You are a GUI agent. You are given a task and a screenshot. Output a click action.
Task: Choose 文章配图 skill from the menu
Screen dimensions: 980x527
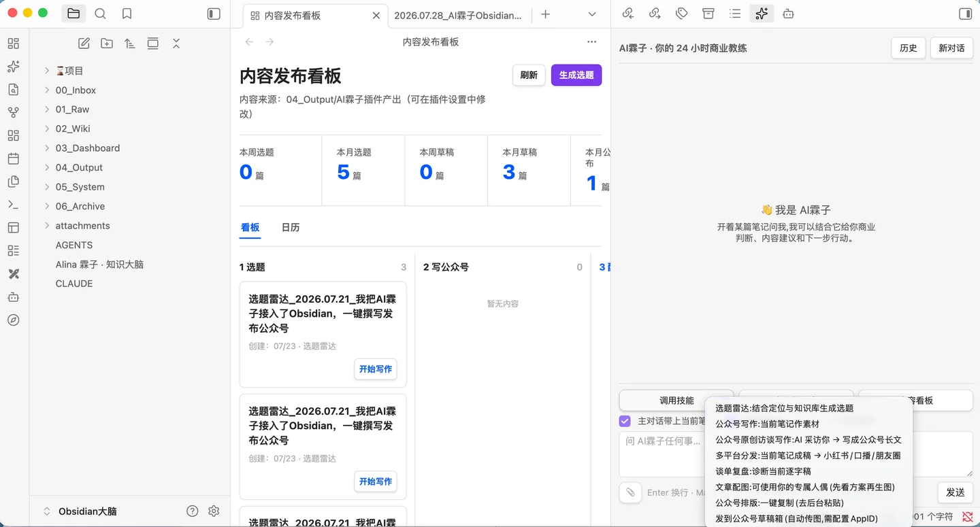click(x=808, y=487)
